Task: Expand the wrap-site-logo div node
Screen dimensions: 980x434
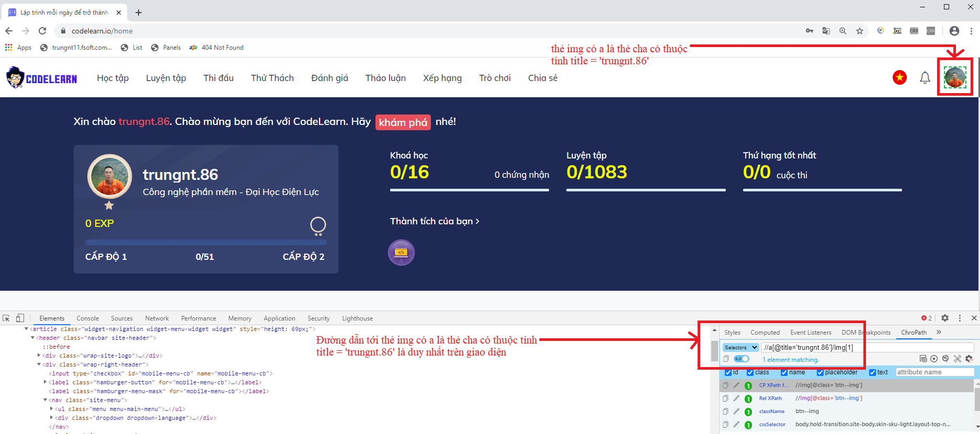Action: [39, 356]
